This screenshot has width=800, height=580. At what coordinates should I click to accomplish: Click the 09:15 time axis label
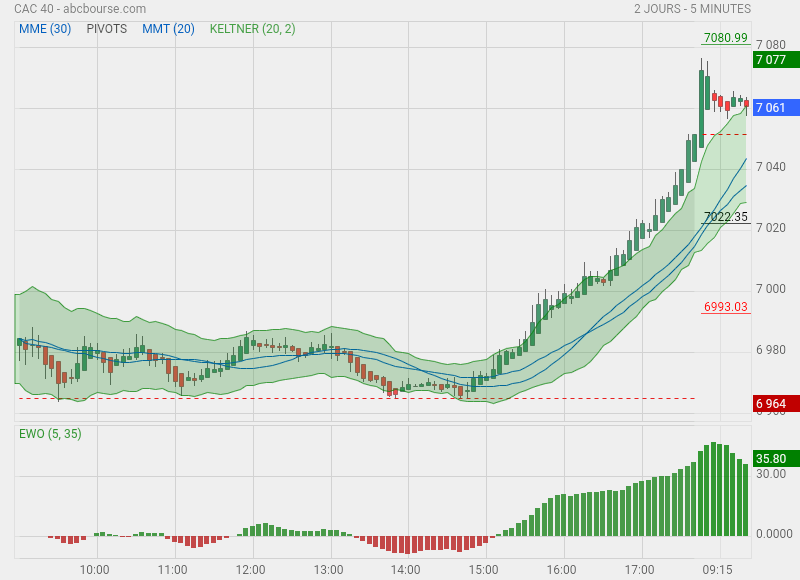tap(717, 569)
